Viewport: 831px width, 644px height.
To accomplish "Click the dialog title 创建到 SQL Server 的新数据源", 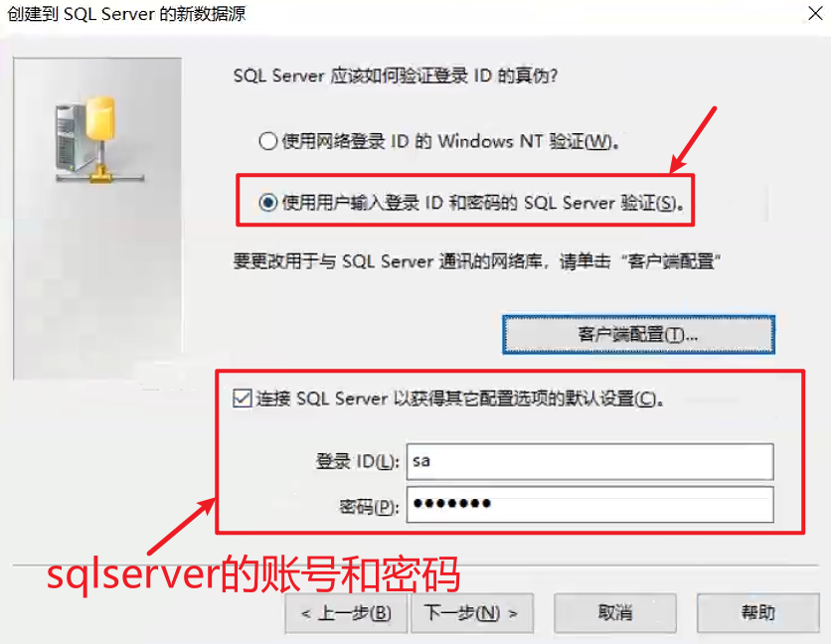I will pos(126,14).
